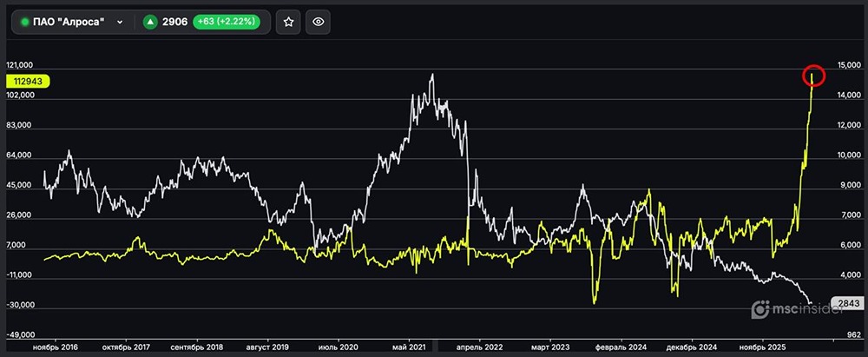Click the green status dot beside Алроса

25,23
